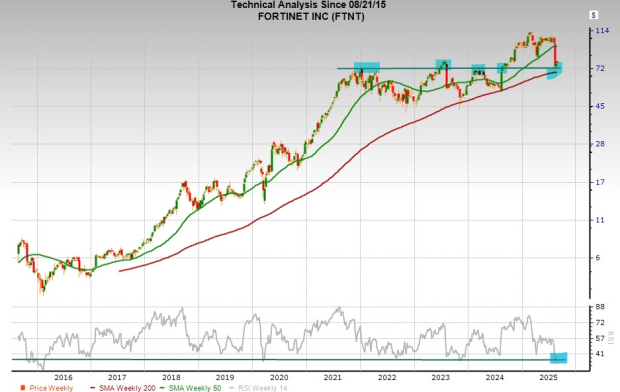Click the 2022 year label on time axis
This screenshot has width=620, height=392.
[x=387, y=377]
